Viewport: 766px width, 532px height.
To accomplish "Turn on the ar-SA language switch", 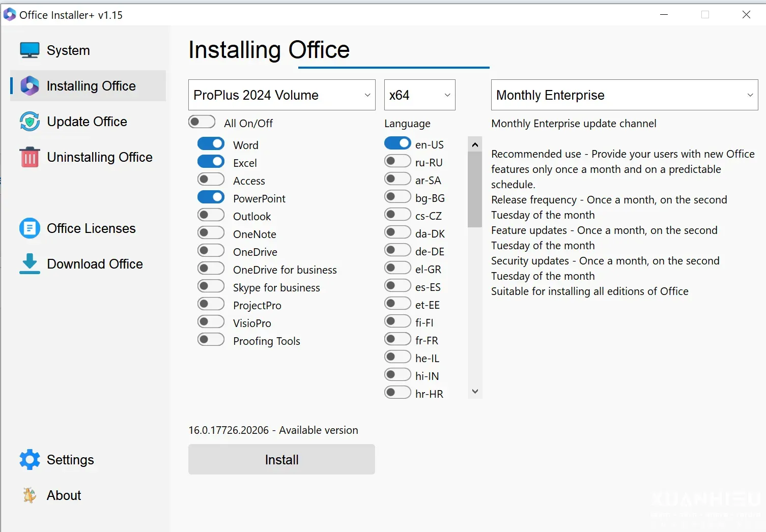I will (x=398, y=179).
